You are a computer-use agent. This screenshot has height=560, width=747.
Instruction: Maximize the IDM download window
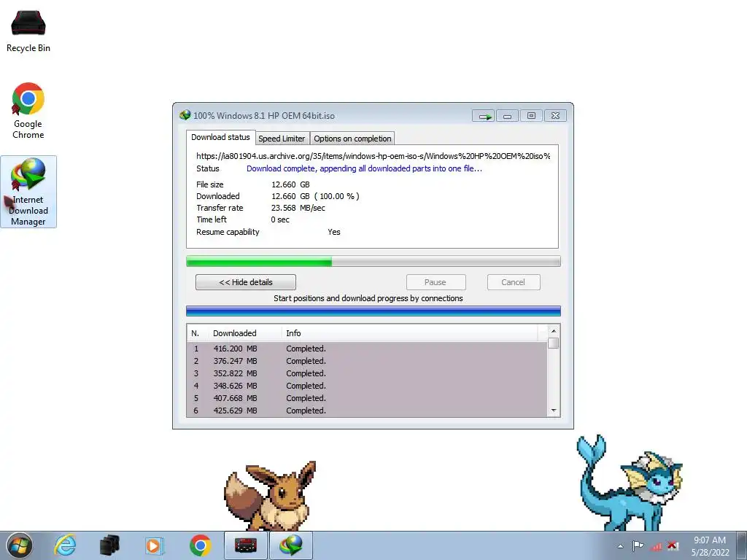tap(531, 116)
